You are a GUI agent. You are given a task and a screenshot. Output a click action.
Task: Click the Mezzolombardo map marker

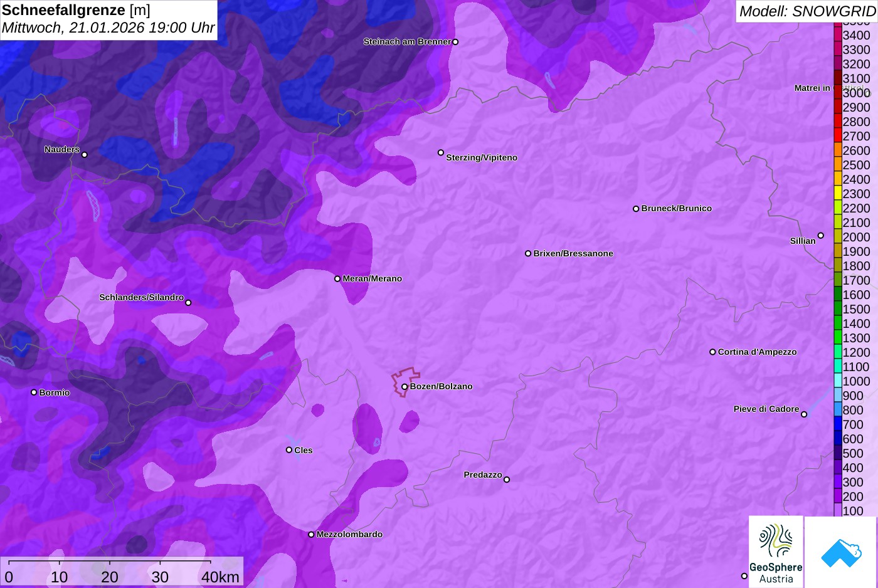pyautogui.click(x=311, y=535)
